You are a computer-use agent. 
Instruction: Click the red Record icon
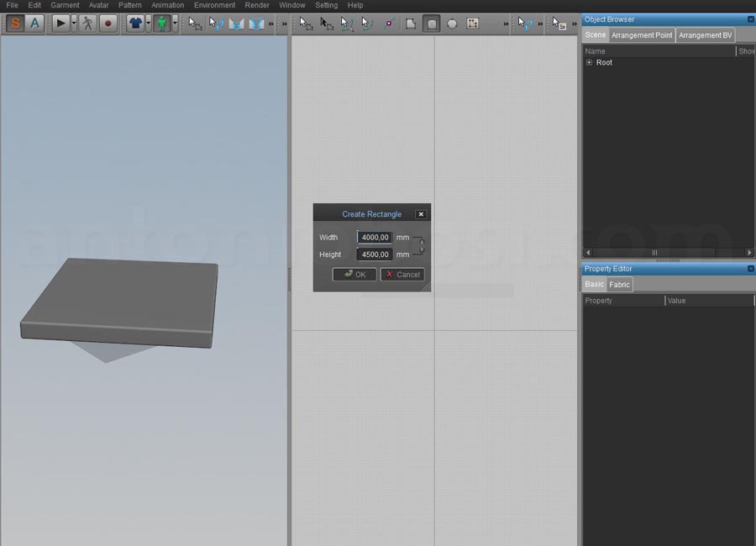109,24
